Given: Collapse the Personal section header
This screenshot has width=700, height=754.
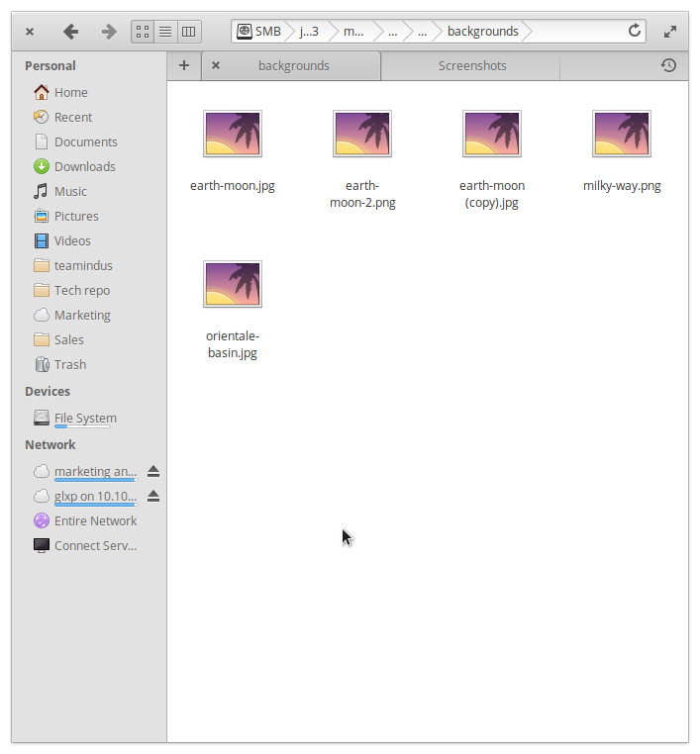Looking at the screenshot, I should (x=50, y=66).
